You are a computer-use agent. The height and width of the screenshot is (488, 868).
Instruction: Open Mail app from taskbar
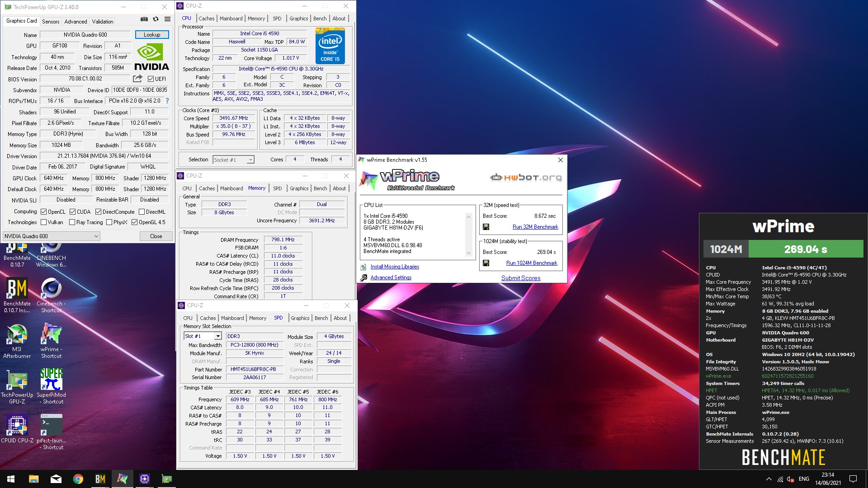(x=56, y=479)
